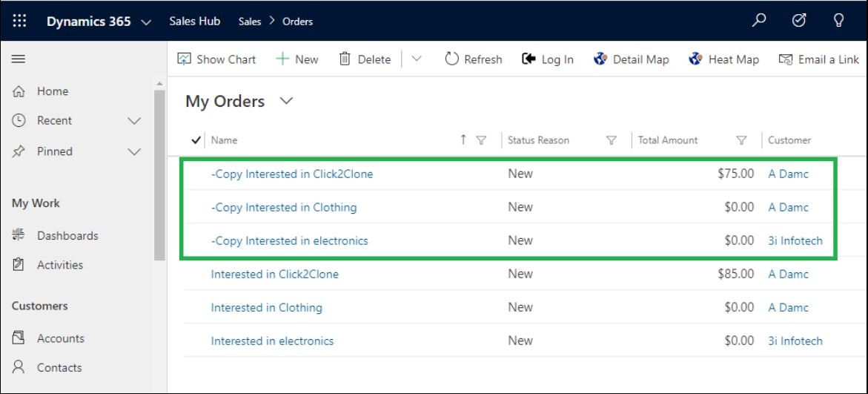Open A Damc customer in $85.00 row
Image resolution: width=868 pixels, height=394 pixels.
point(788,274)
